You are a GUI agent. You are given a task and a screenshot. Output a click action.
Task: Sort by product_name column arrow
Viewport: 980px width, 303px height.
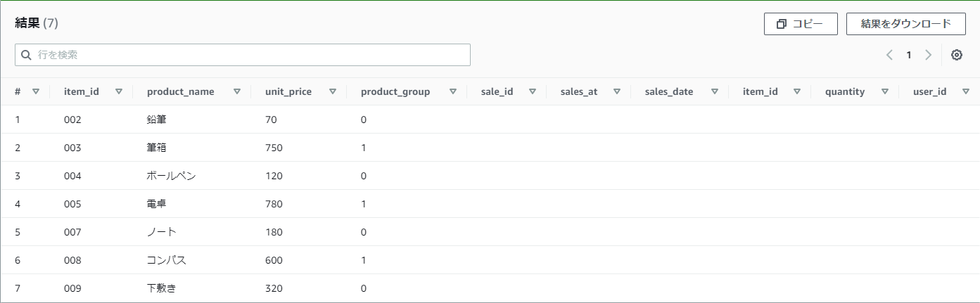click(x=237, y=91)
